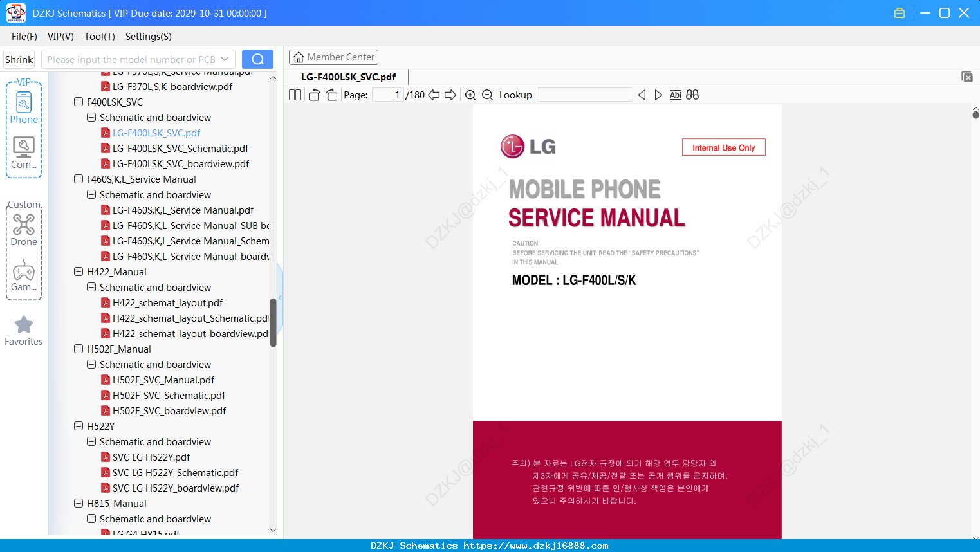Collapse Schematic and boardview under H422_Manual
Viewport: 980px width, 552px height.
91,287
